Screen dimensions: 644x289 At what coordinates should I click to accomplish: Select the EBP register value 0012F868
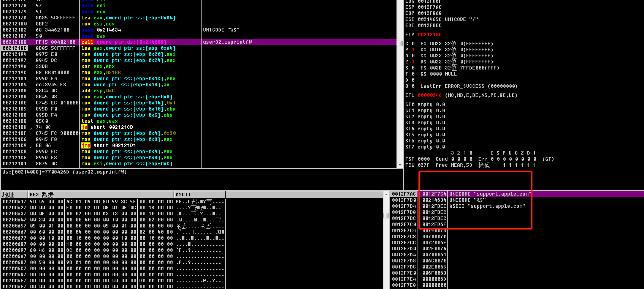click(x=430, y=13)
